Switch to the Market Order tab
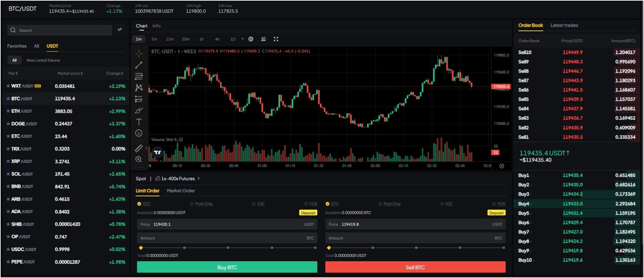 pyautogui.click(x=181, y=191)
